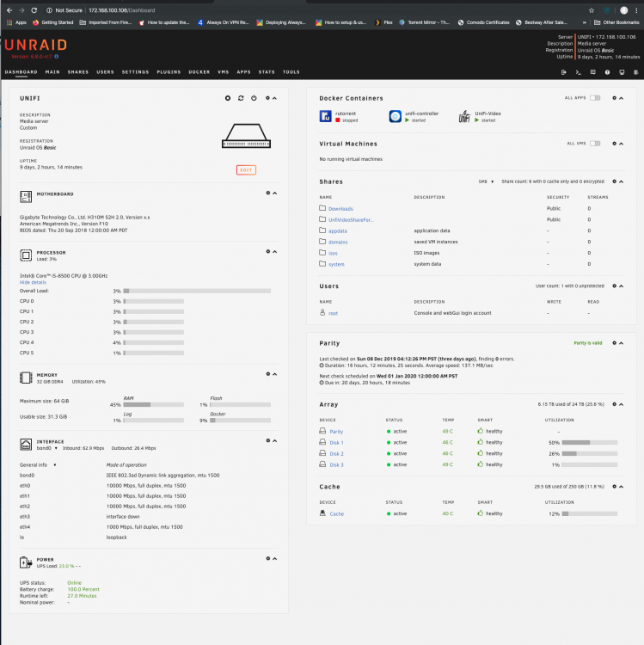
Task: Click the logout icon in header toolbar
Action: tap(564, 72)
